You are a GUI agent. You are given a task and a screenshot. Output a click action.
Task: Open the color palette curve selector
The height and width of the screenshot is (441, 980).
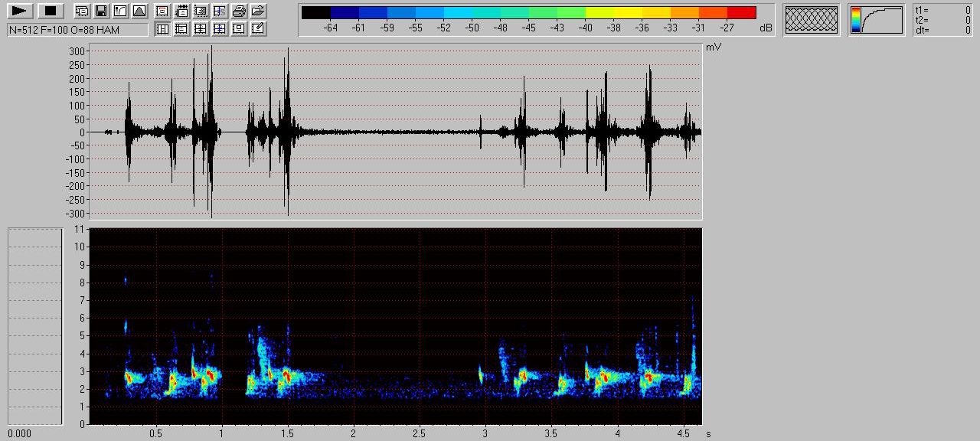[x=876, y=20]
